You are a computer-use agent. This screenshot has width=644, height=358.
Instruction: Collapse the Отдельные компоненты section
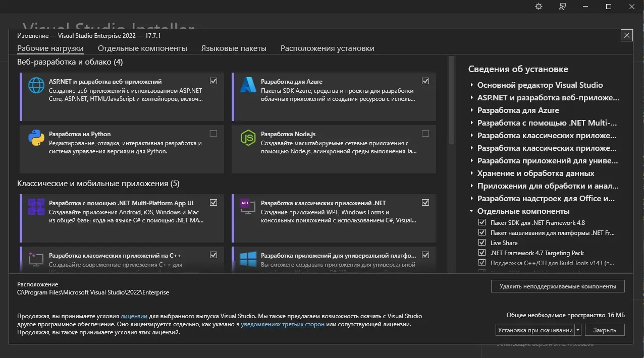[471, 211]
